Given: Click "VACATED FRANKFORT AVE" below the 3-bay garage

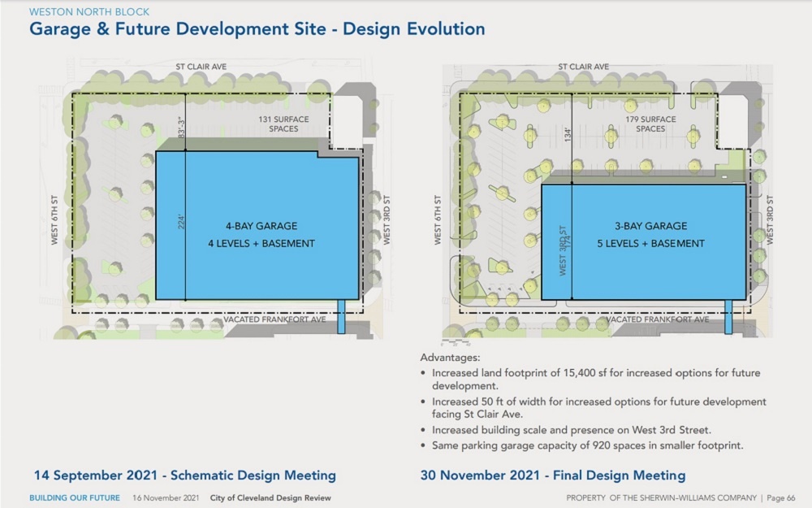Looking at the screenshot, I should (x=658, y=319).
